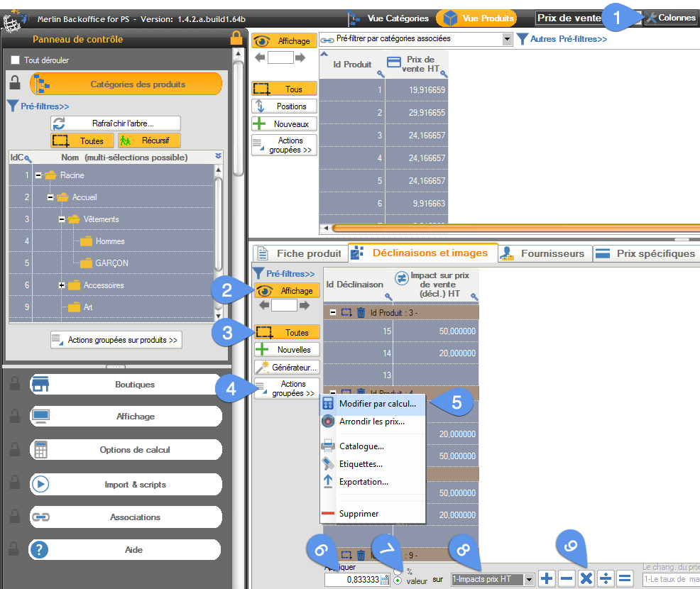Click the divide operator icon
The height and width of the screenshot is (589, 700).
[x=605, y=578]
